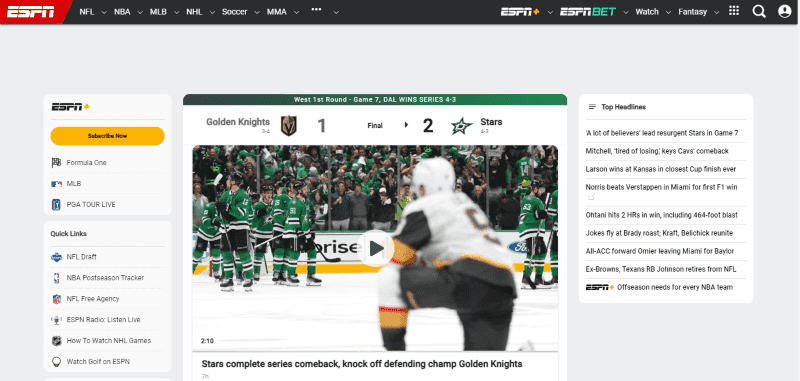Click the MLB logo icon in sidebar
The height and width of the screenshot is (381, 800).
[x=56, y=184]
